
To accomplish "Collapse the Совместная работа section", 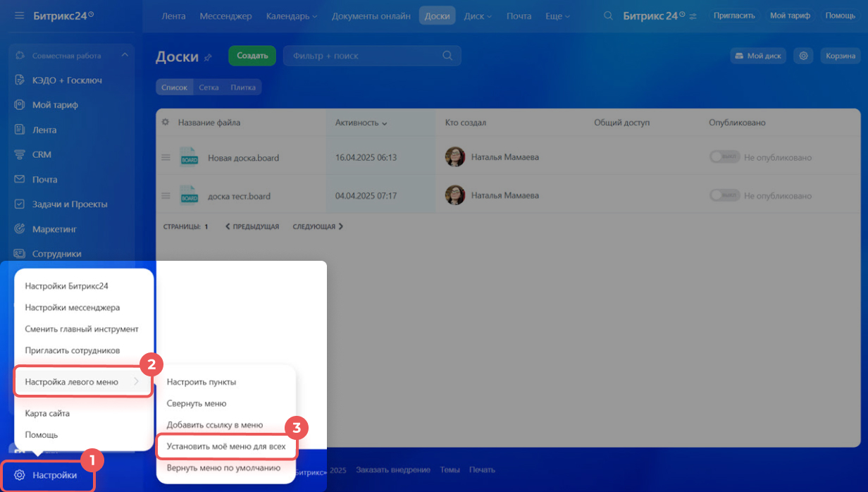I will tap(125, 55).
